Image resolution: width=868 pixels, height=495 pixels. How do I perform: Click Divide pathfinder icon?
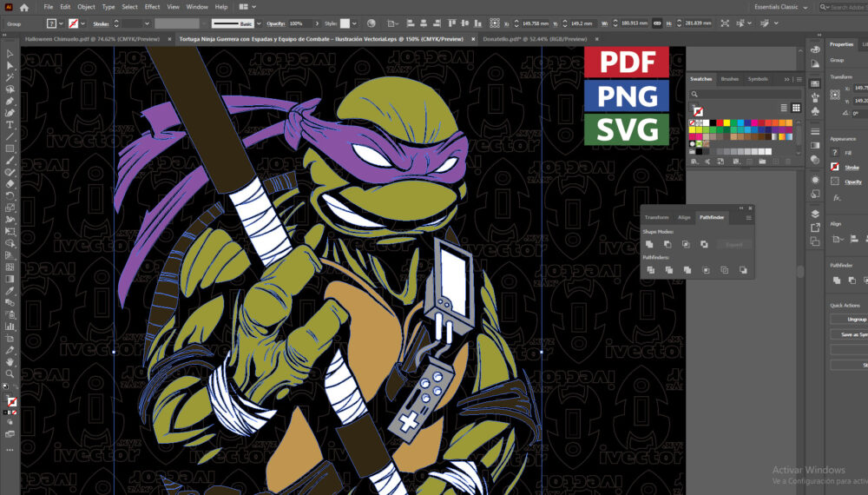(x=651, y=270)
